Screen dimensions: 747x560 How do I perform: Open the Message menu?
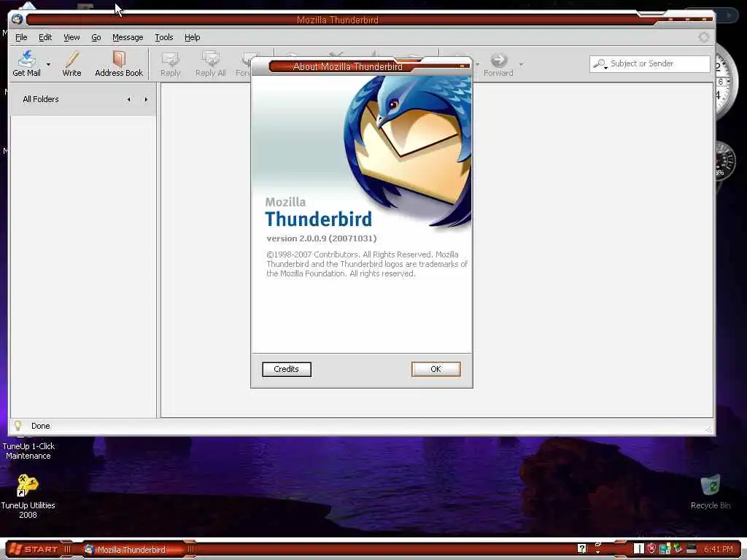click(x=128, y=37)
